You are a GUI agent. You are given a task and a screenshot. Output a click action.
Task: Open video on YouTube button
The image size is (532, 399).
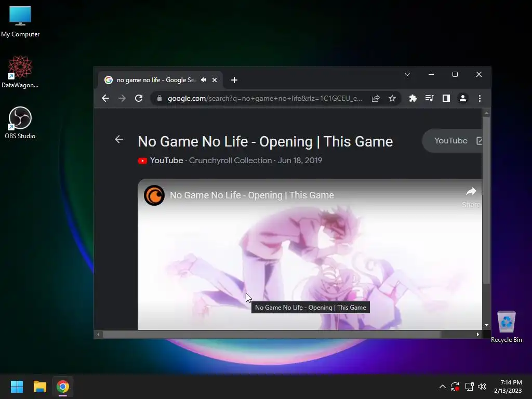[x=453, y=140]
